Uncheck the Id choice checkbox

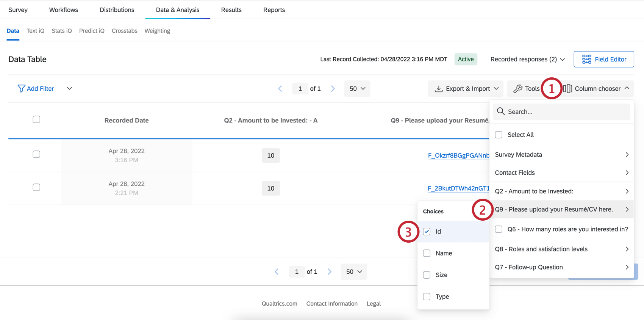(427, 232)
